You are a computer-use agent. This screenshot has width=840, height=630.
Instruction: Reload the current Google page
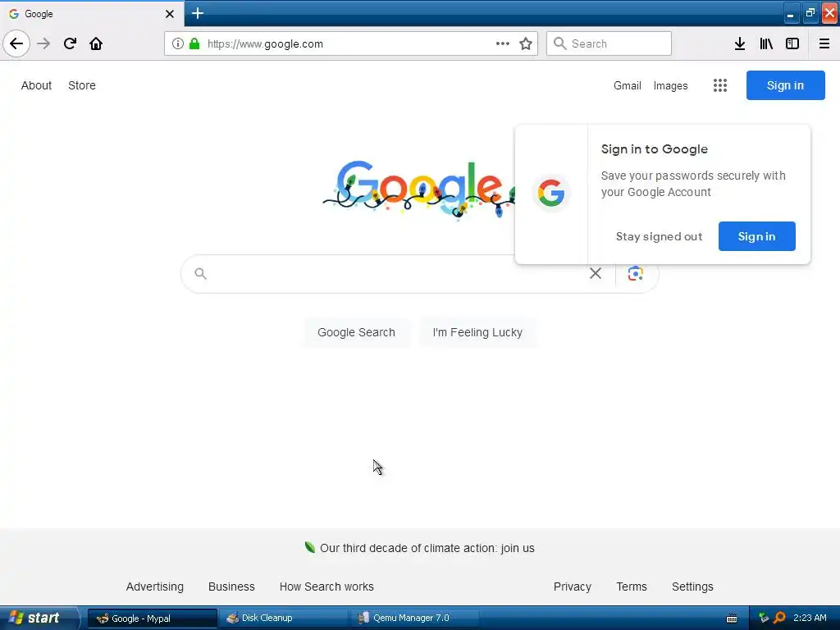(70, 43)
